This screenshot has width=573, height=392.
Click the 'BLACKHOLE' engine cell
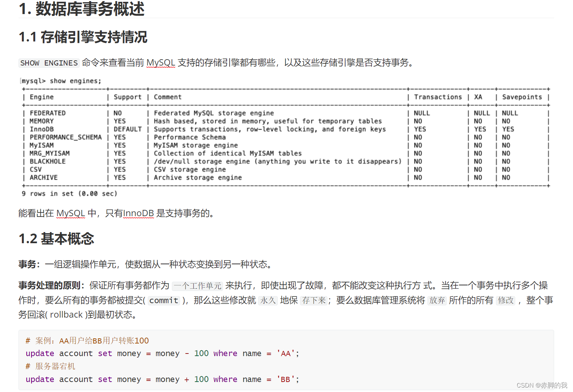click(x=47, y=161)
